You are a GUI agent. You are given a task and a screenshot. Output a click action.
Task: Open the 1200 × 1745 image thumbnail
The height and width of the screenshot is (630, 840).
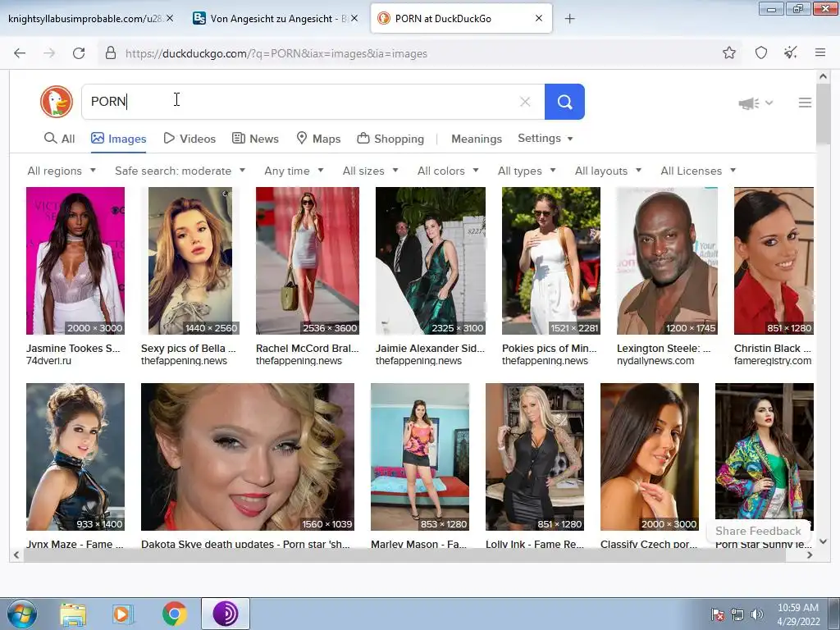point(667,261)
